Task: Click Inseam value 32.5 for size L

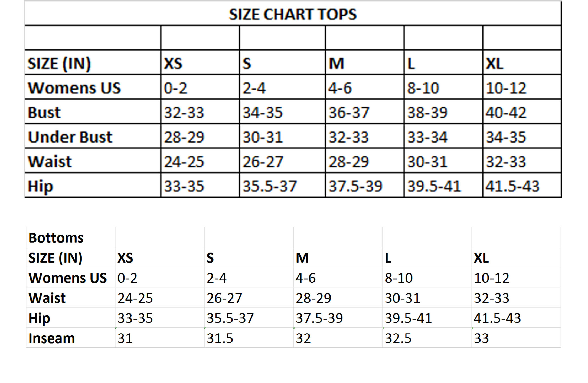Action: [398, 338]
